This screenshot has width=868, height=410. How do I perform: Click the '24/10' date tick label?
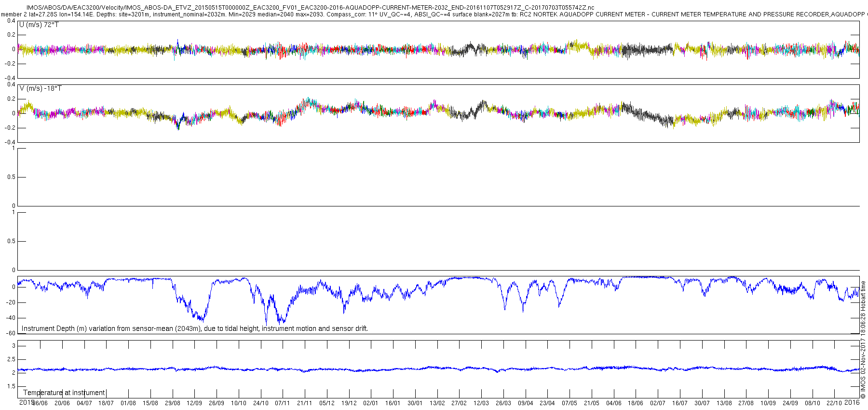click(261, 403)
